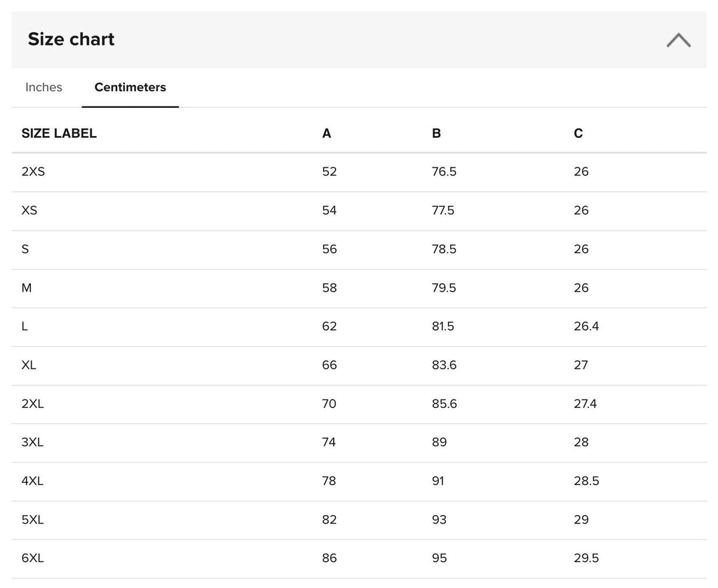
Task: Select the 2XS size row label
Action: (x=33, y=172)
